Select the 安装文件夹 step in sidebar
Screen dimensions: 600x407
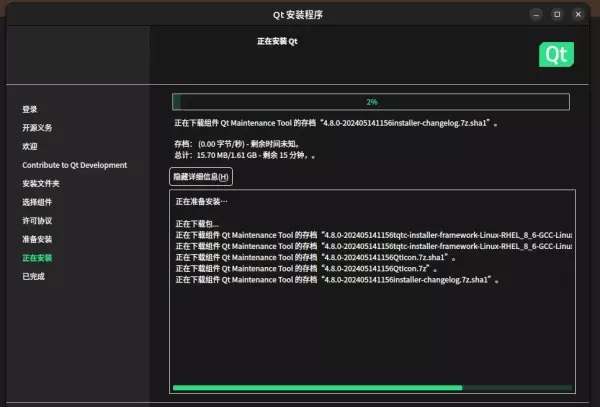(x=41, y=184)
